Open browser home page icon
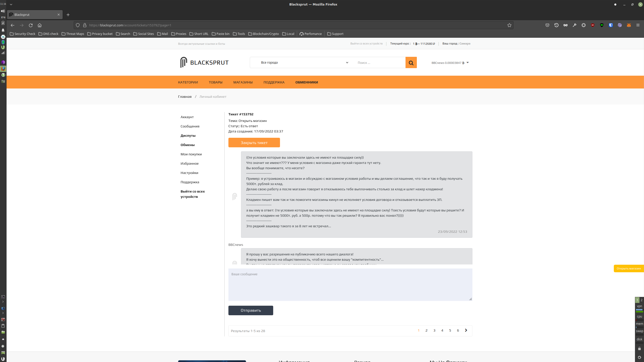Image resolution: width=644 pixels, height=362 pixels. [39, 25]
